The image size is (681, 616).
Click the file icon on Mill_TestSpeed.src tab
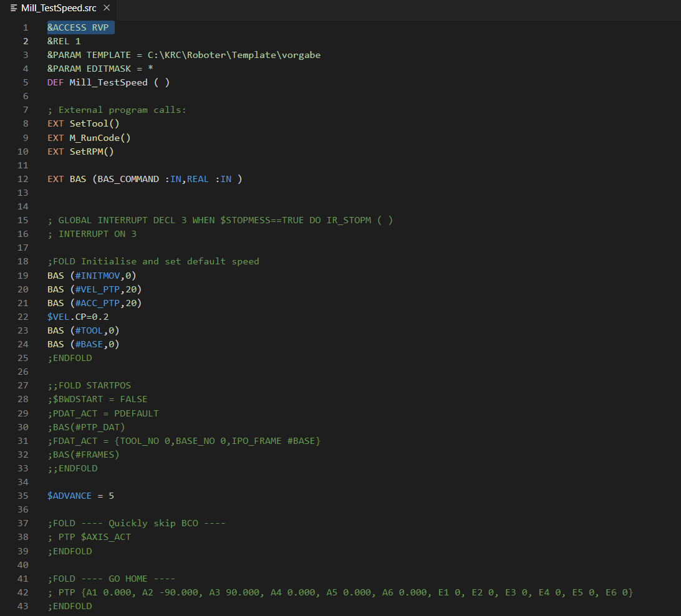14,8
